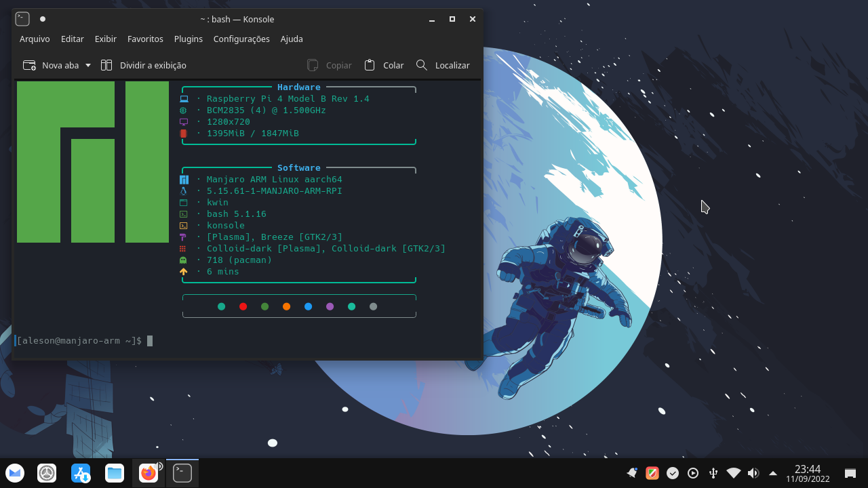This screenshot has width=868, height=488.
Task: Open the volume control tray icon
Action: pos(753,473)
